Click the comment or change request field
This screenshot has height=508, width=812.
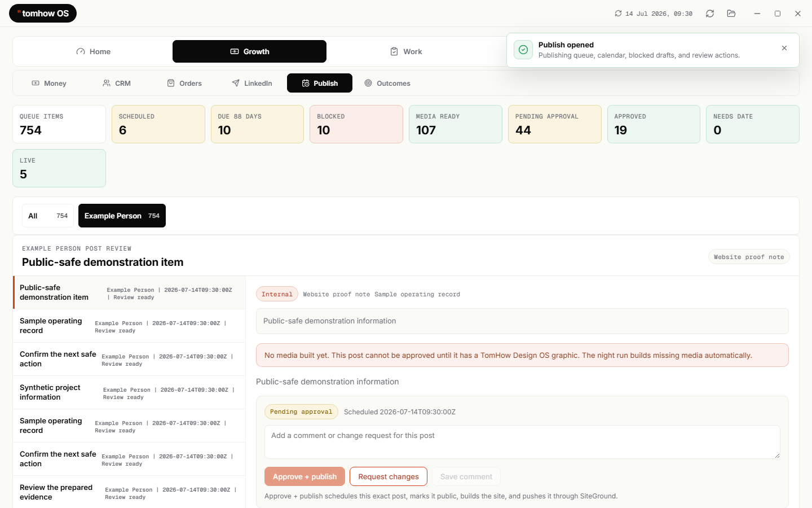point(522,442)
